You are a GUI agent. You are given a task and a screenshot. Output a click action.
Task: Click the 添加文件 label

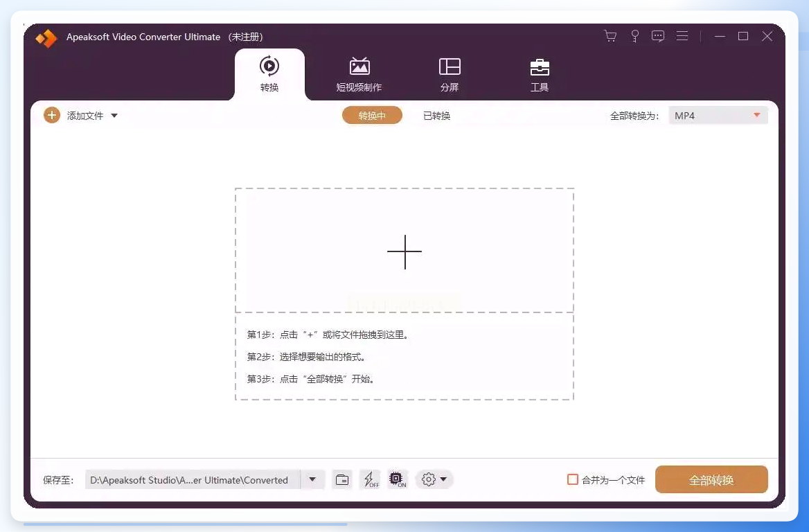click(85, 116)
